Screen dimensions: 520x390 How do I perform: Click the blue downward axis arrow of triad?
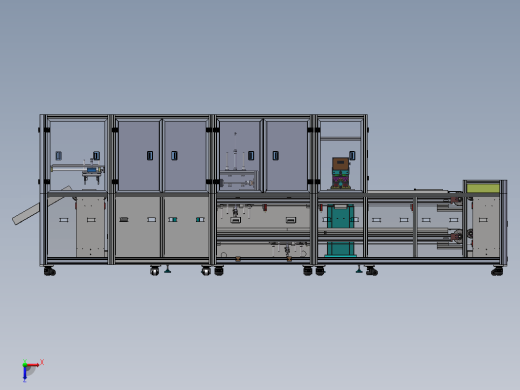click(25, 374)
